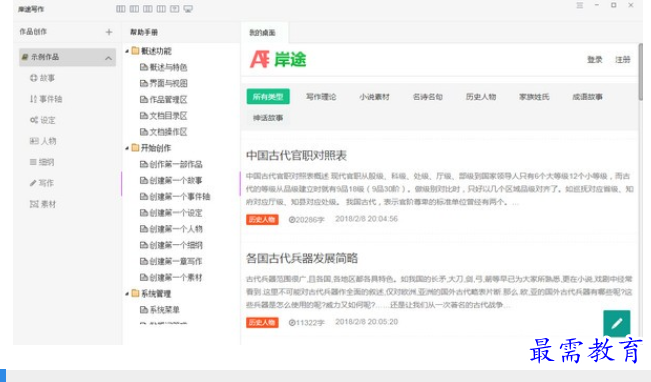The height and width of the screenshot is (382, 651).
Task: Click the plus icon beside 作品创作
Action: 109,32
